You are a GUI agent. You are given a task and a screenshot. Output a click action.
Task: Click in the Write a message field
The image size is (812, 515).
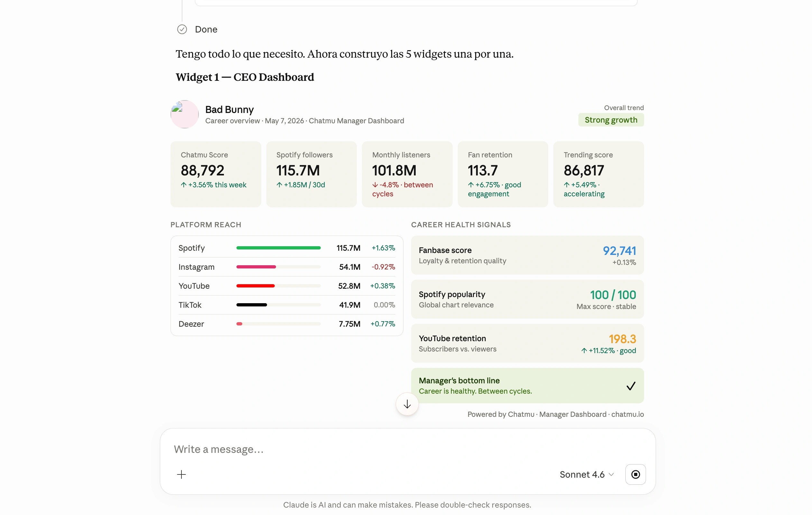[407, 449]
